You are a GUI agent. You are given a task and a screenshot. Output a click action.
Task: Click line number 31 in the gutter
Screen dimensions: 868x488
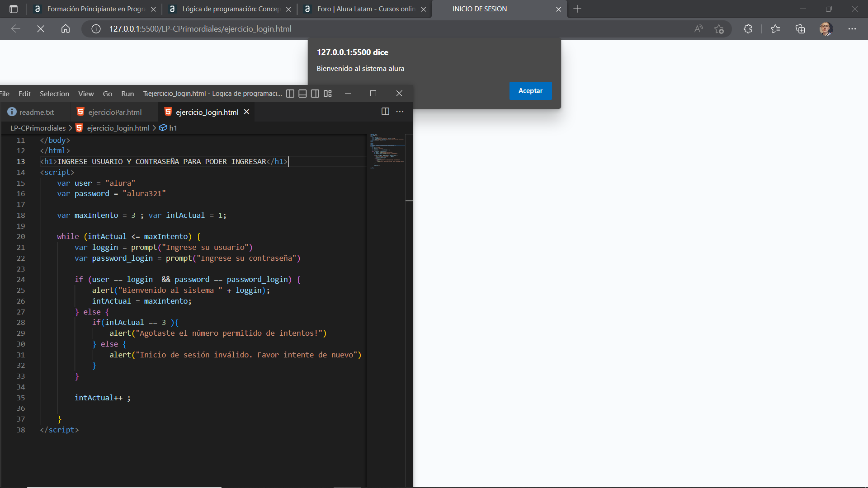tap(21, 355)
